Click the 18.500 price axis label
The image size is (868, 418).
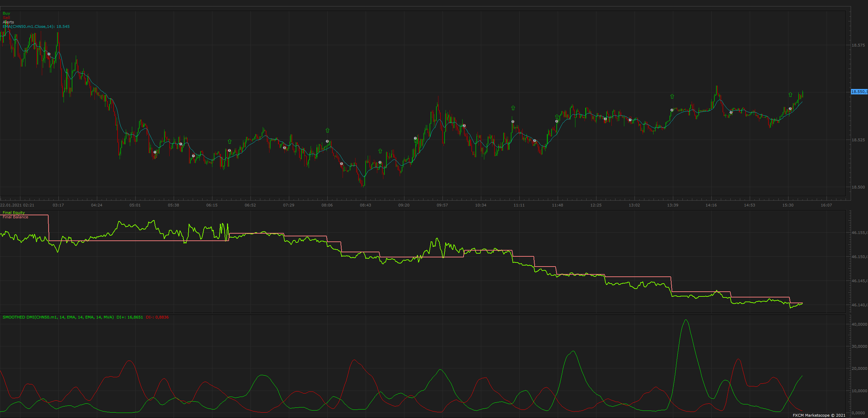click(858, 187)
